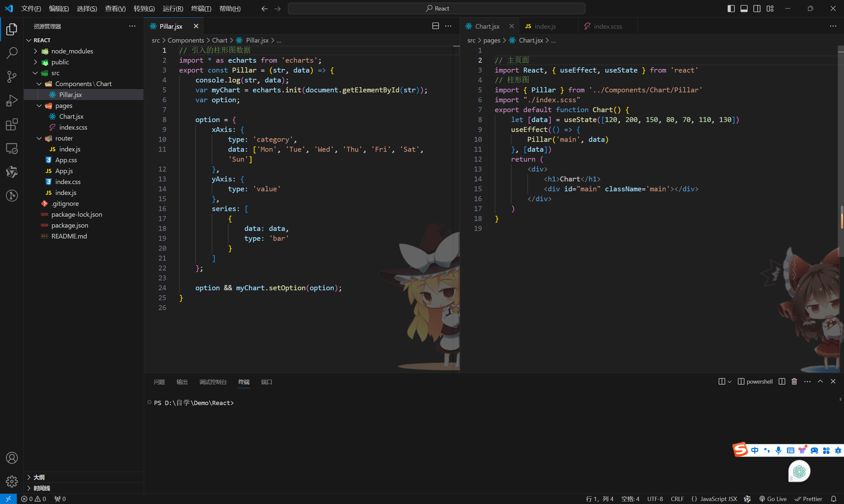The image size is (844, 504).
Task: Customize layout from title bar
Action: coord(770,9)
